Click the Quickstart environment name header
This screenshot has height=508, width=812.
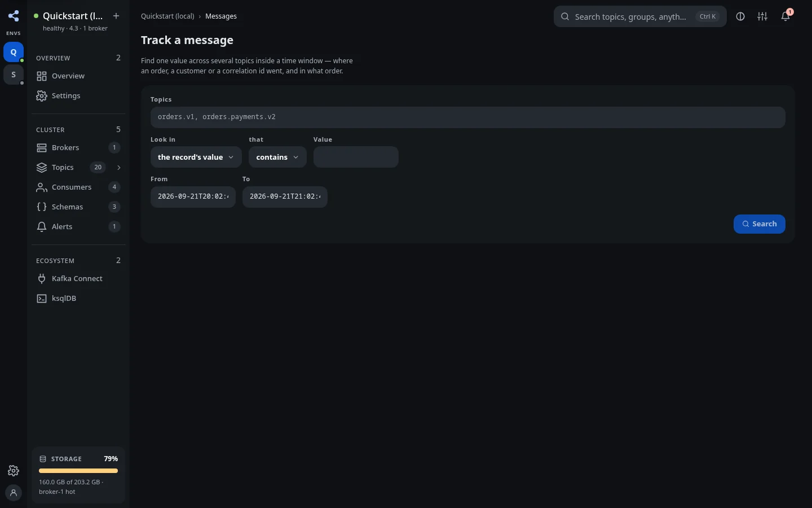tap(73, 16)
